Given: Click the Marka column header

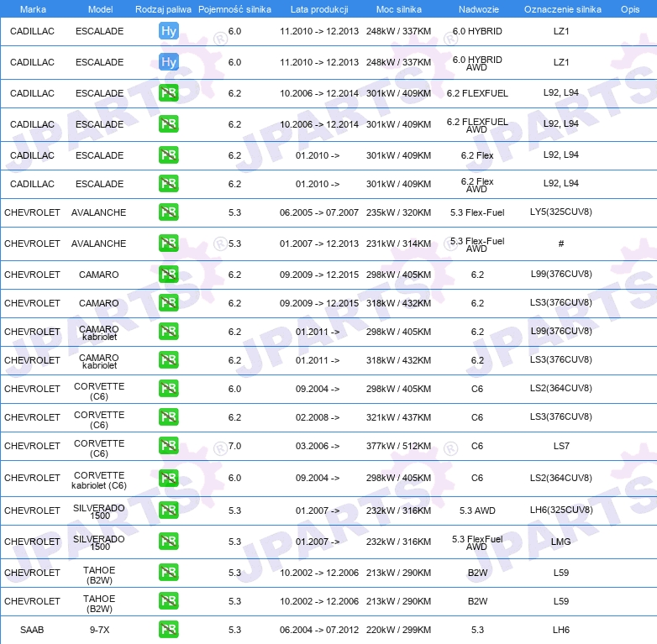Looking at the screenshot, I should tap(33, 9).
